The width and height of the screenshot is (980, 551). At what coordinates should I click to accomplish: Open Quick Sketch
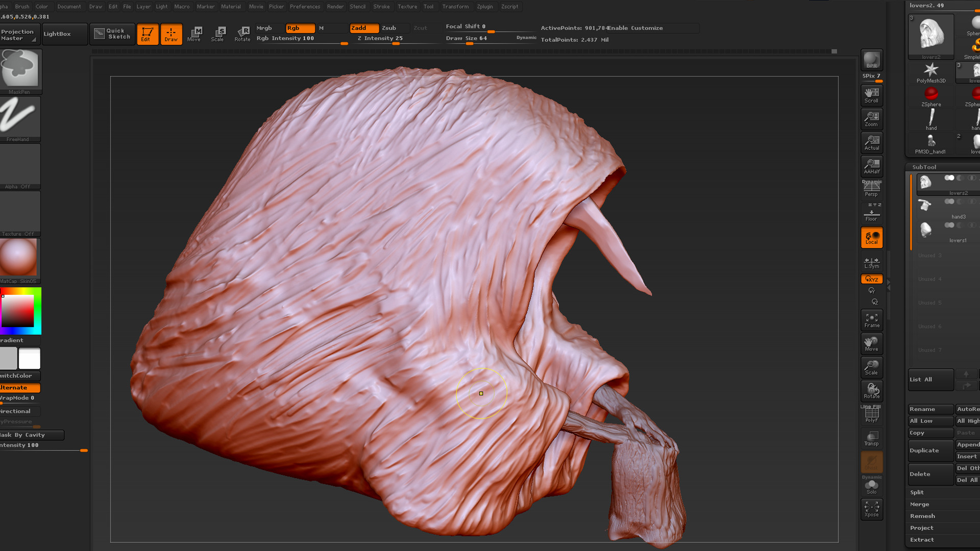click(112, 34)
